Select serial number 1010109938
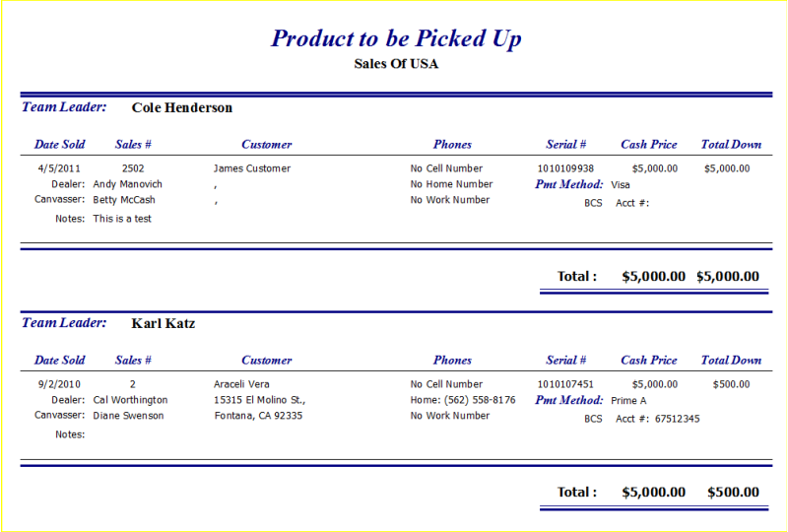 (565, 168)
